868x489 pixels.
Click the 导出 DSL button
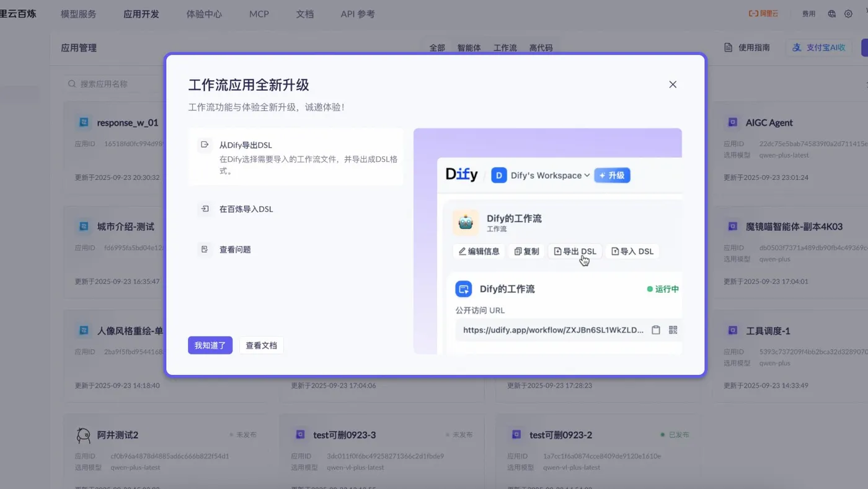coord(575,251)
